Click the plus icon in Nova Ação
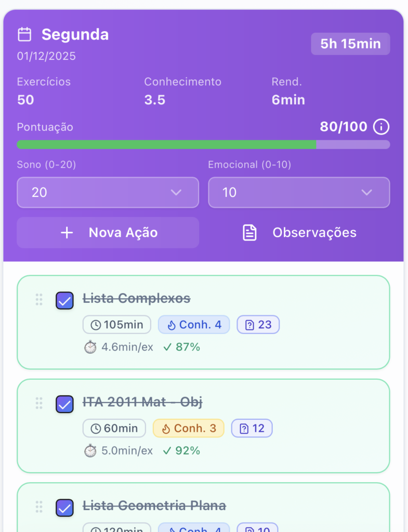This screenshot has height=532, width=408. pos(67,233)
